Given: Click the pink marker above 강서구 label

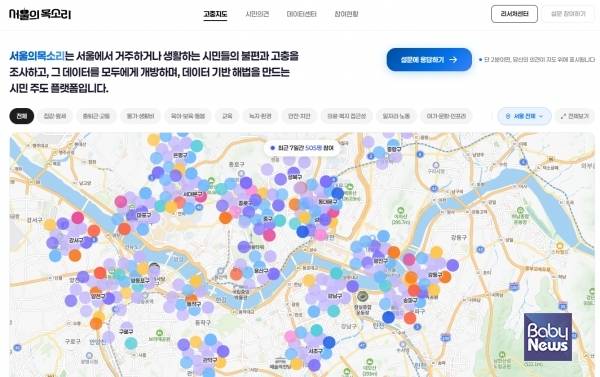Looking at the screenshot, I should click(78, 218).
